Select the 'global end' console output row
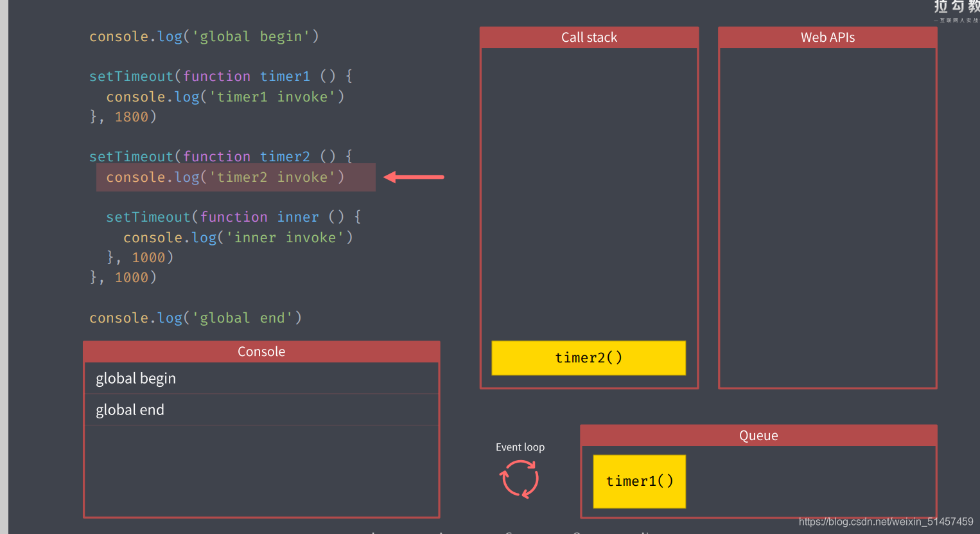The height and width of the screenshot is (534, 980). click(261, 410)
